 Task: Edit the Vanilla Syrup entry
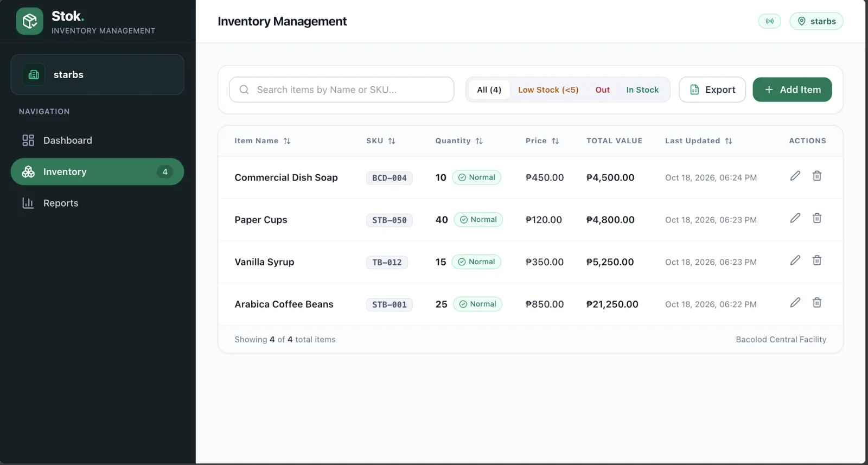(795, 260)
